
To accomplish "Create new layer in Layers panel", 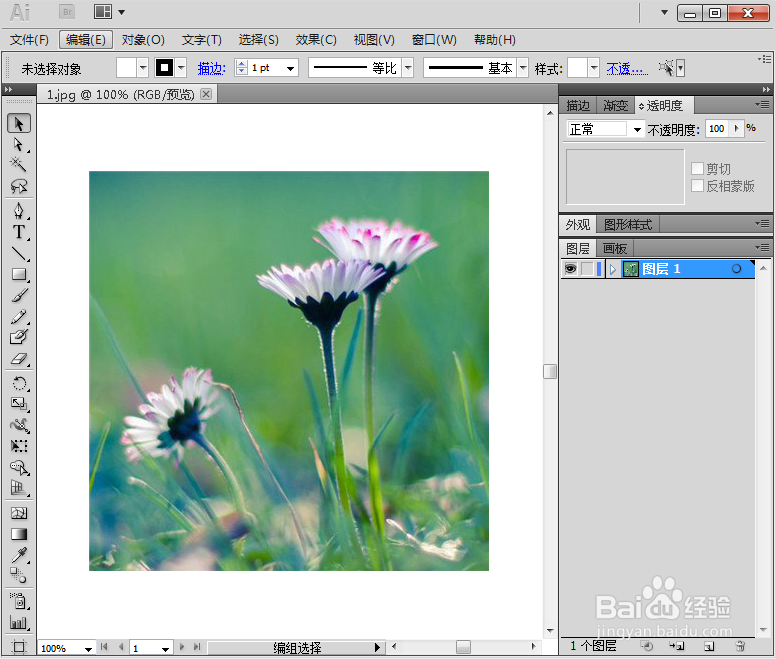I will [709, 646].
